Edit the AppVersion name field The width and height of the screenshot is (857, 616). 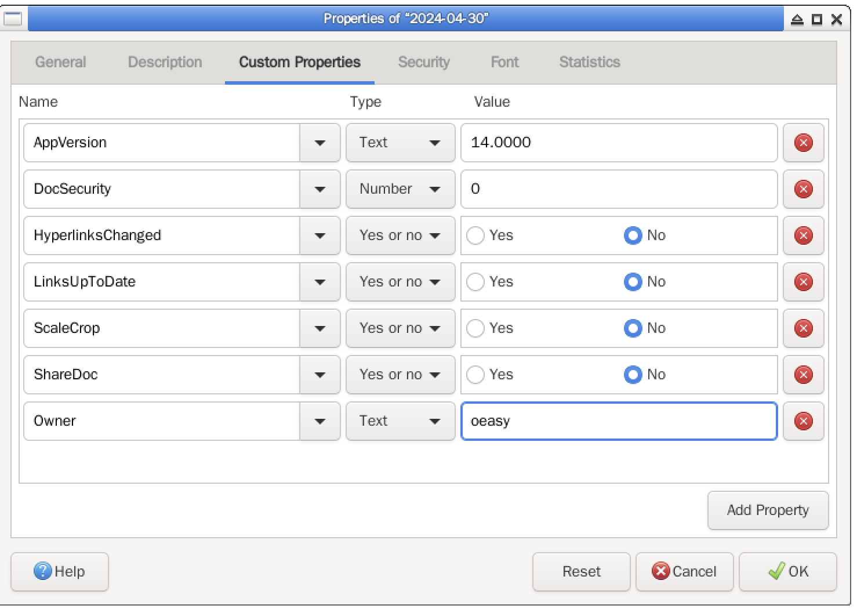click(162, 143)
